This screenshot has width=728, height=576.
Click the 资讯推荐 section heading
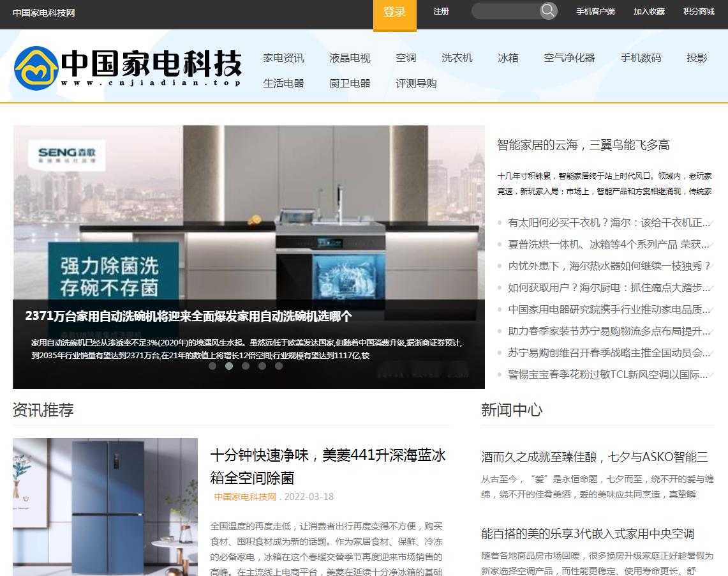(x=43, y=410)
